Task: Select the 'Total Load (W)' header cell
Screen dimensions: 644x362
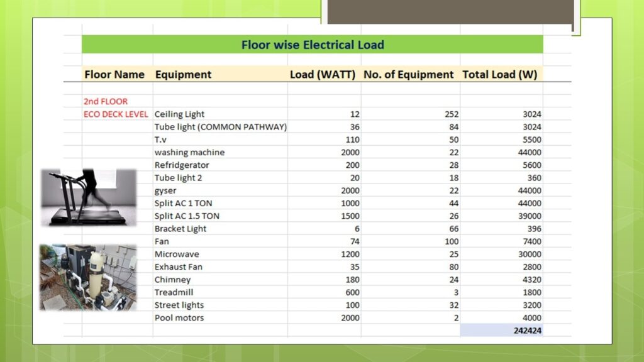Action: click(499, 74)
